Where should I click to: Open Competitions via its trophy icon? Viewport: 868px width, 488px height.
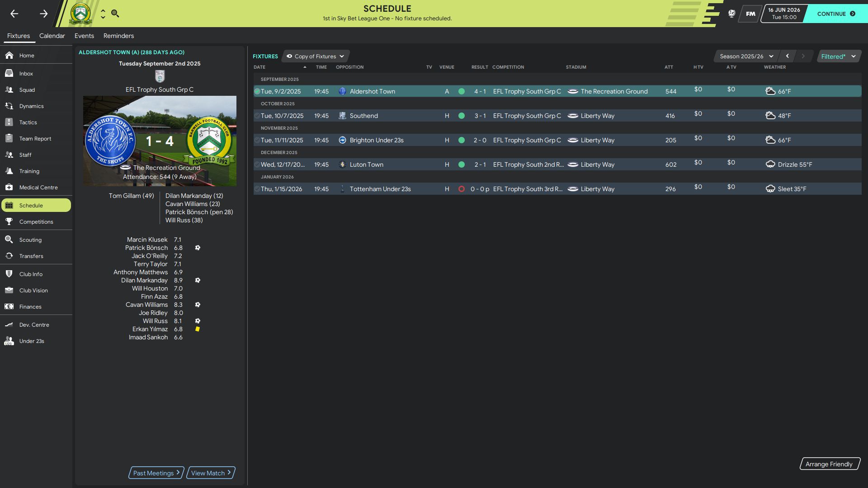pos(9,221)
